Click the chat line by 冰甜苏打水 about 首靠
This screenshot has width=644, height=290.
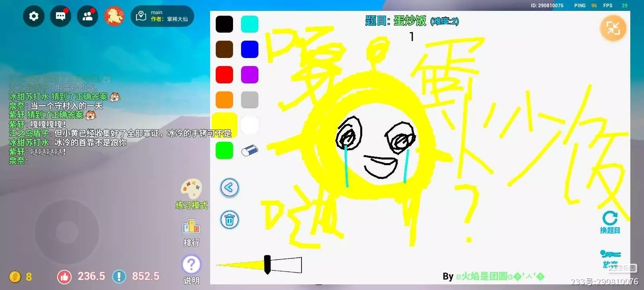[68, 143]
